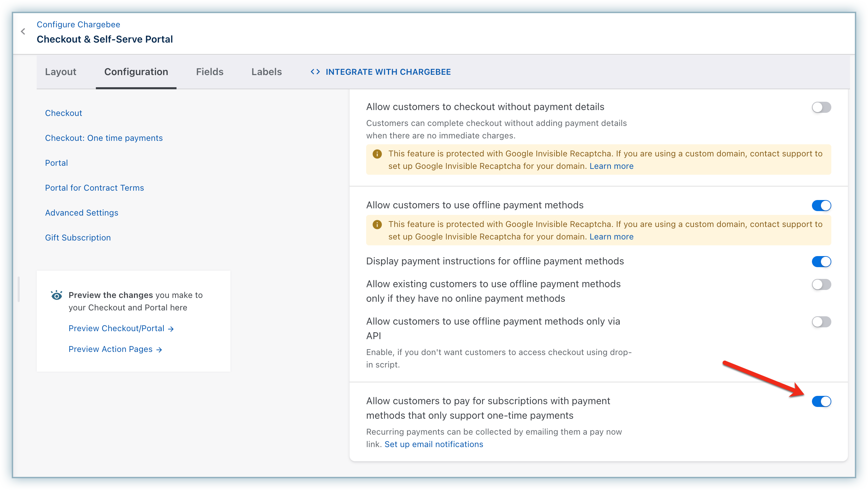This screenshot has width=868, height=490.
Task: Click Set up email notifications link
Action: [434, 444]
